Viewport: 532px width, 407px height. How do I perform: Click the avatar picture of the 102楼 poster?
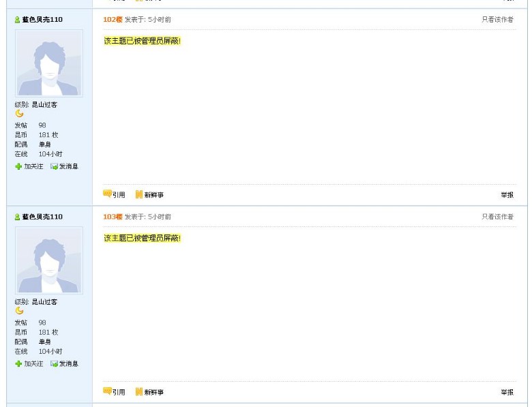48,63
